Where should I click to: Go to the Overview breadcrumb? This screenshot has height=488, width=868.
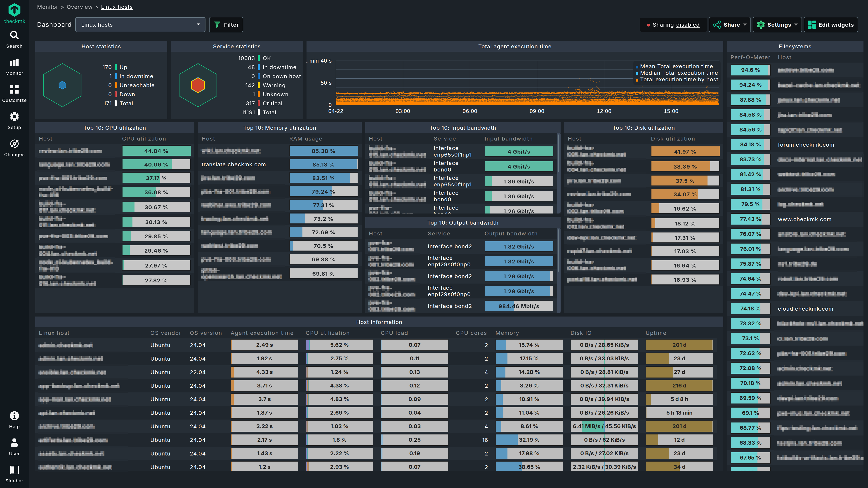[x=79, y=7]
